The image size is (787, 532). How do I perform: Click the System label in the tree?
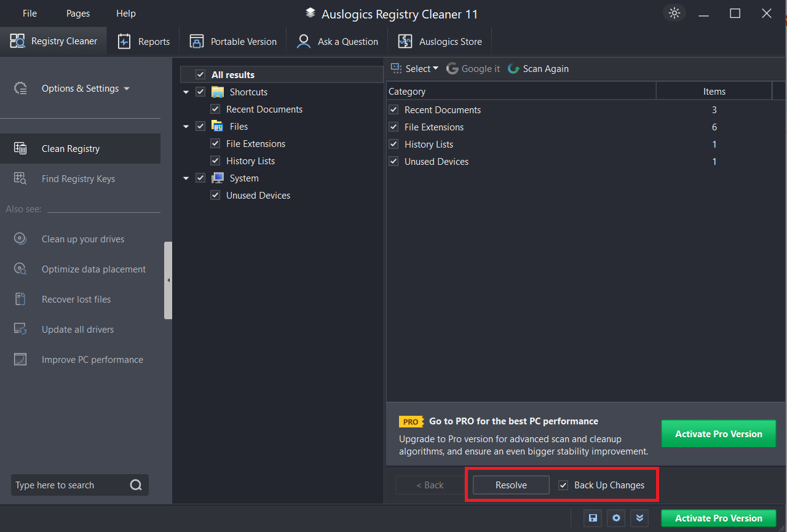click(x=244, y=178)
